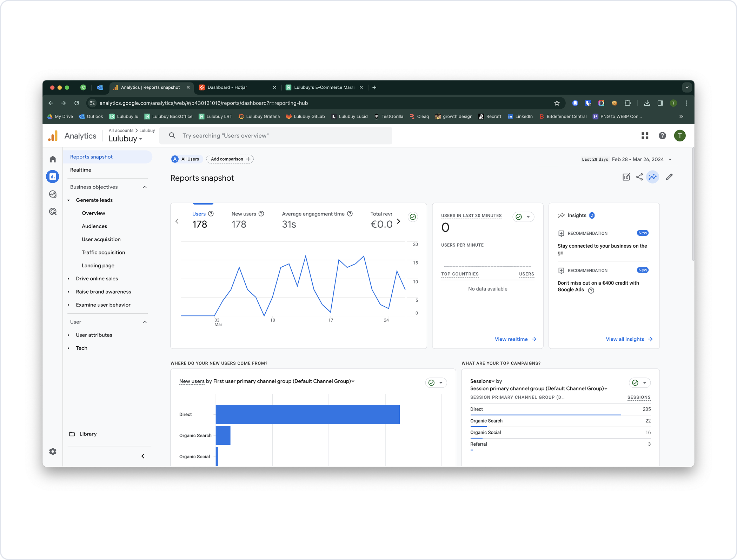737x560 pixels.
Task: Click the Share this report icon
Action: tap(639, 177)
